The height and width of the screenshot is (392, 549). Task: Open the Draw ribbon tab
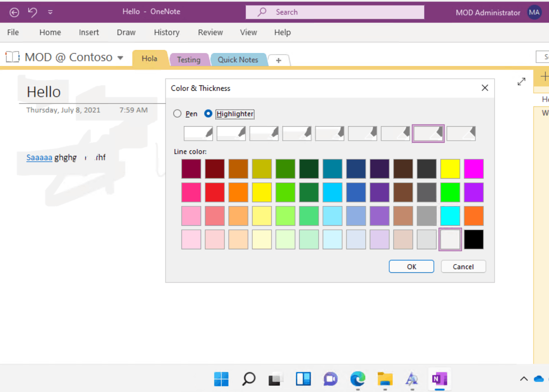pos(126,32)
